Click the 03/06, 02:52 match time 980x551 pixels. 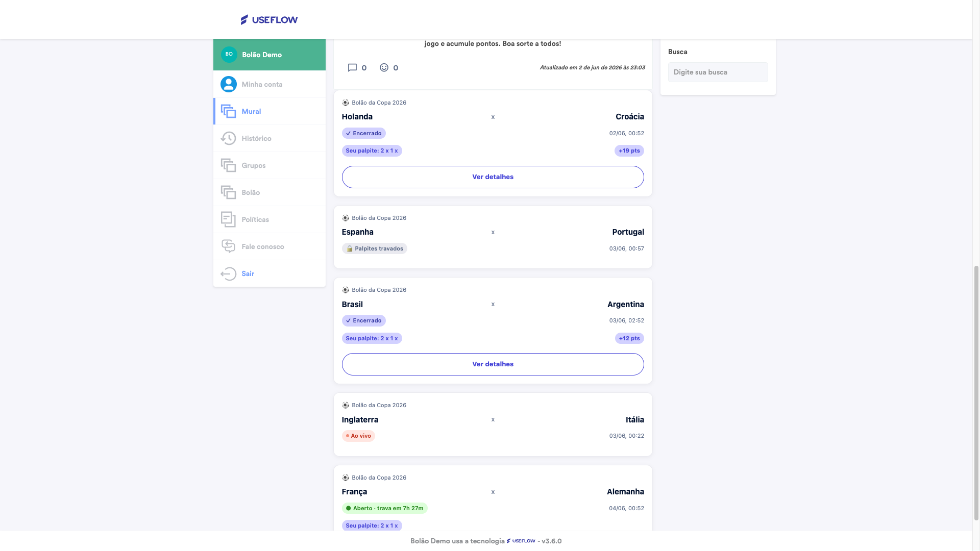click(x=626, y=320)
